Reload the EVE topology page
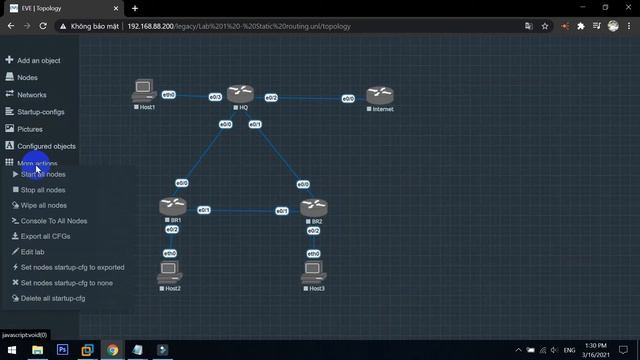 click(43, 26)
